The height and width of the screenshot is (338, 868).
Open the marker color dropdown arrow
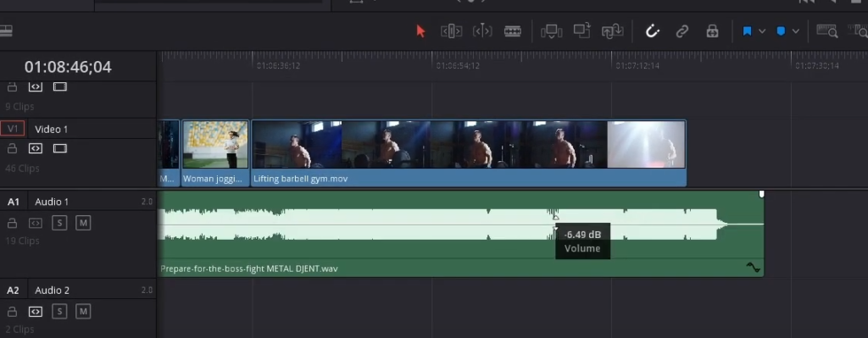(795, 31)
